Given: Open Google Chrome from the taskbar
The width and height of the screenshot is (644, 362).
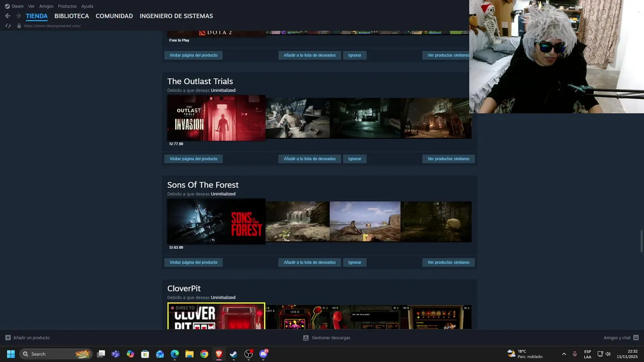Looking at the screenshot, I should (x=204, y=354).
